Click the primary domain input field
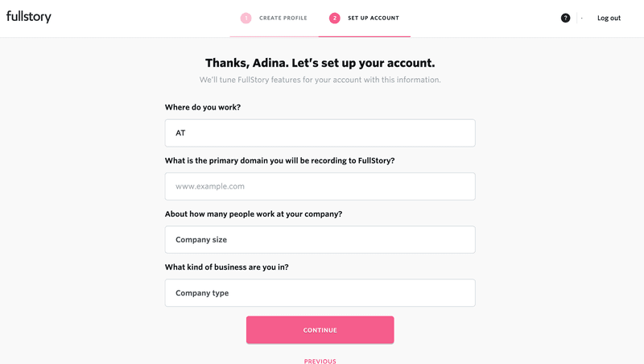This screenshot has height=364, width=644. point(320,186)
